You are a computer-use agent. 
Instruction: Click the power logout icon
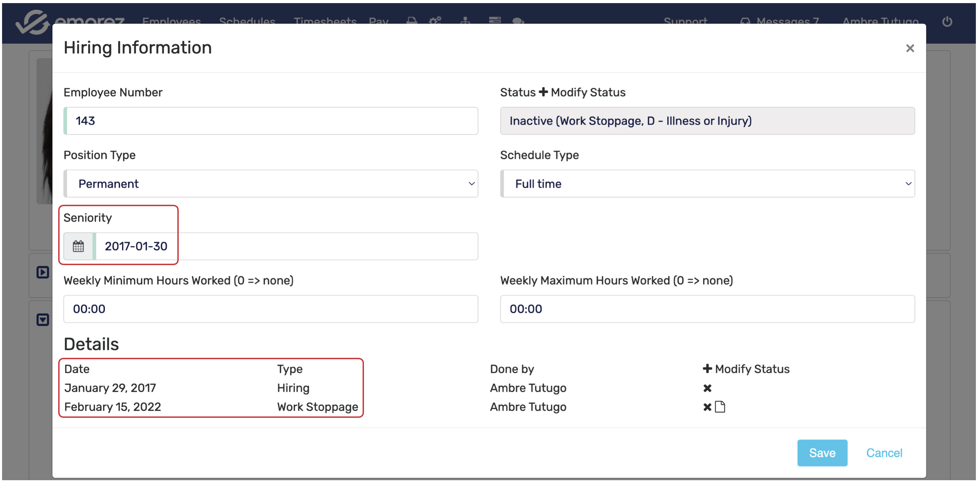pyautogui.click(x=947, y=22)
